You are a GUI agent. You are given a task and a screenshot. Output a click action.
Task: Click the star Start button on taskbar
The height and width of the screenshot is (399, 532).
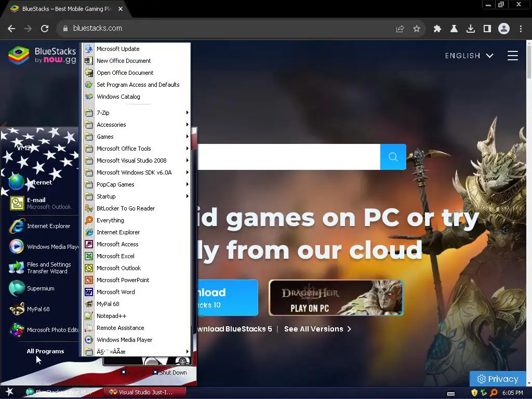(x=9, y=392)
